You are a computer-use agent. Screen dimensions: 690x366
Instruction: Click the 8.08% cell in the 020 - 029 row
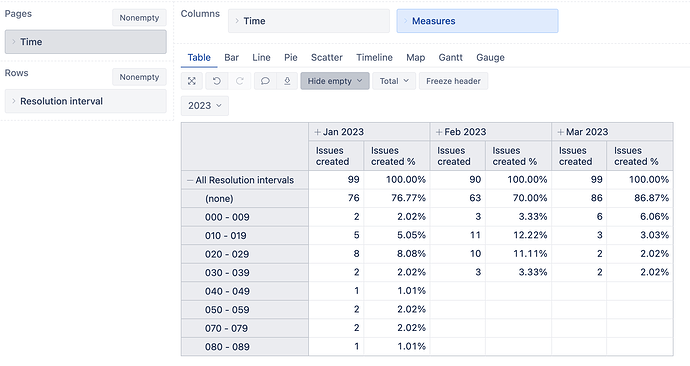pyautogui.click(x=397, y=253)
